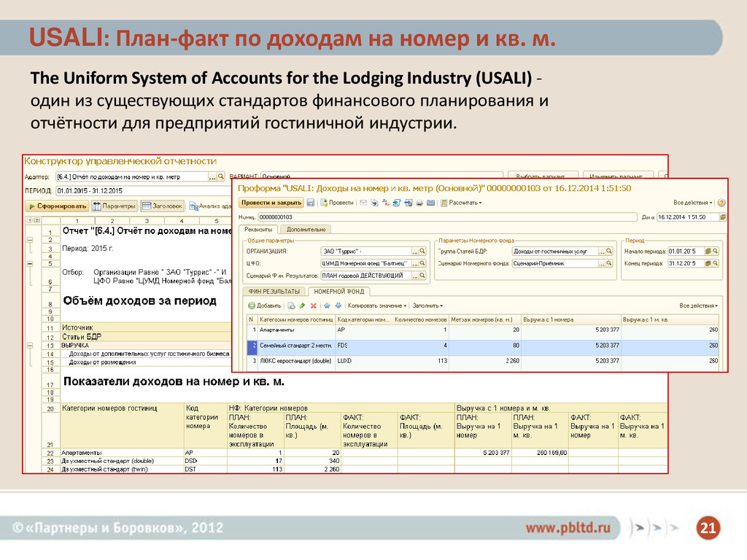
Task: Move row up with blue up arrow
Action: pos(328,306)
